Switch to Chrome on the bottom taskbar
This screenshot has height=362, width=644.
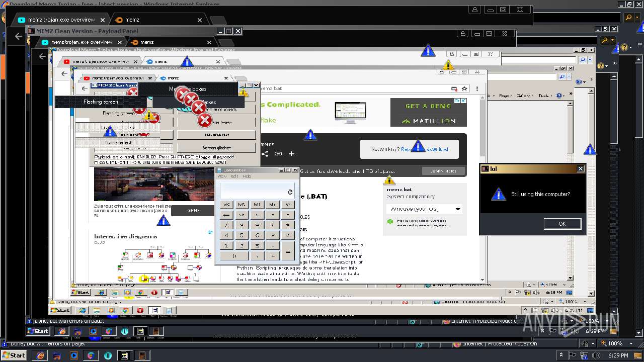[x=91, y=355]
